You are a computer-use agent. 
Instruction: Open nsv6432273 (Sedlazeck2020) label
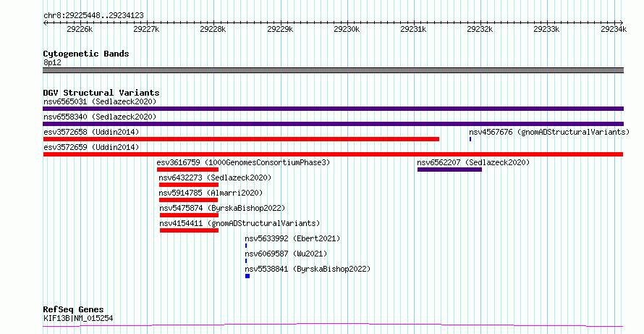coord(215,178)
